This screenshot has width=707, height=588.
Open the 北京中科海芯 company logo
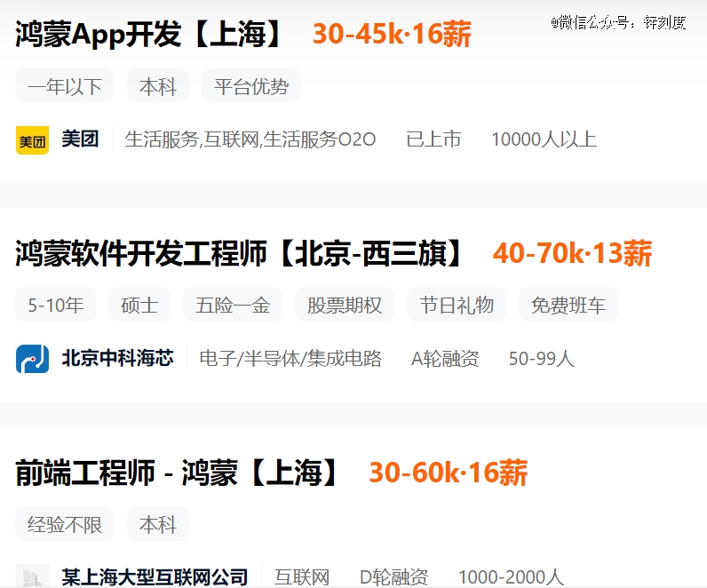coord(33,359)
